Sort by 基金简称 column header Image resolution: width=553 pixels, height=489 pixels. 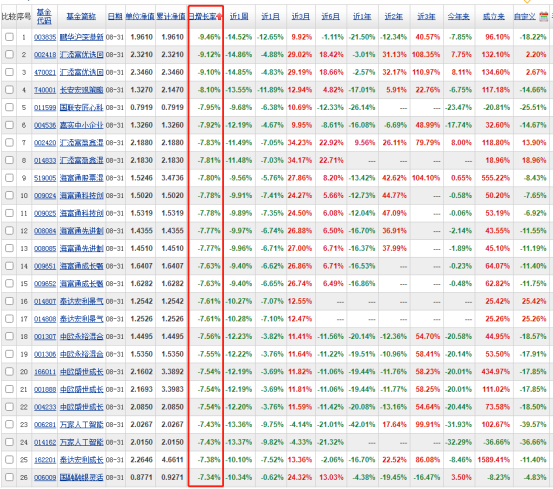81,16
